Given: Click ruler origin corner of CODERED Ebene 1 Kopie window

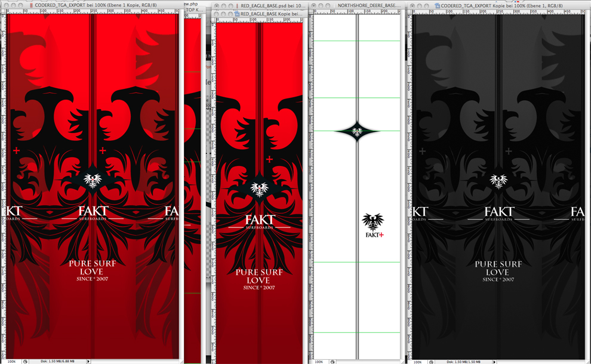Looking at the screenshot, I should [x=4, y=12].
